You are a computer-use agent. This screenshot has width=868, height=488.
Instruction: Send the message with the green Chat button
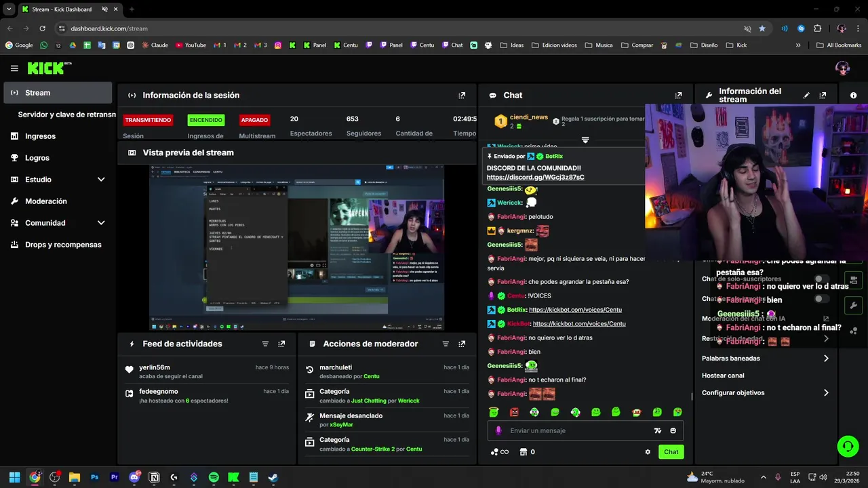pos(671,452)
